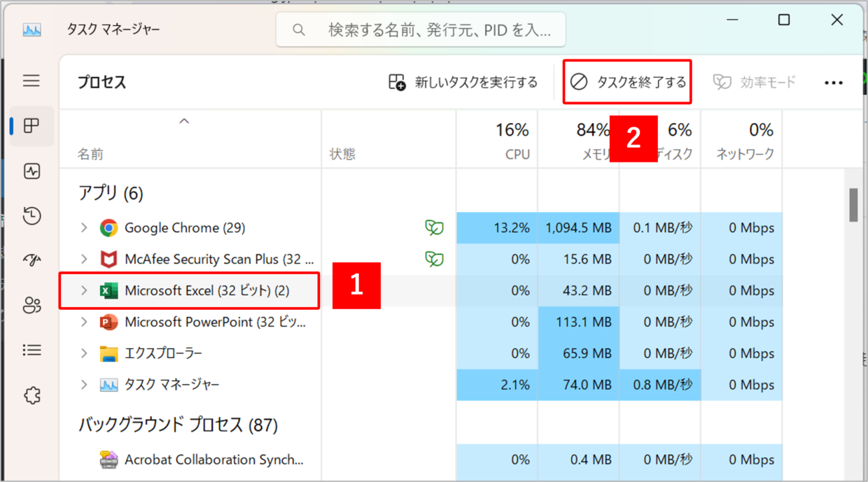Image resolution: width=868 pixels, height=482 pixels.
Task: Click the efficiency leaf icon for McAfee
Action: 434,259
